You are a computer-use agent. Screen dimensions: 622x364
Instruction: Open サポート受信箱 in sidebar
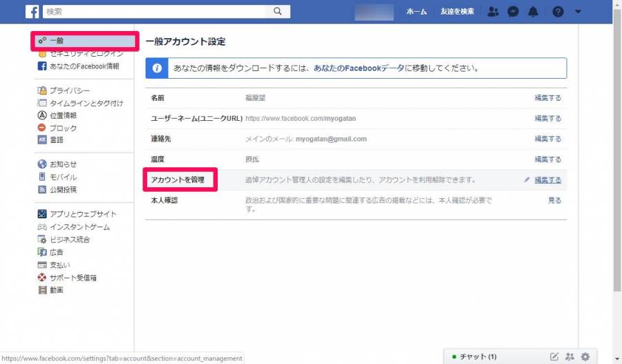tap(73, 278)
